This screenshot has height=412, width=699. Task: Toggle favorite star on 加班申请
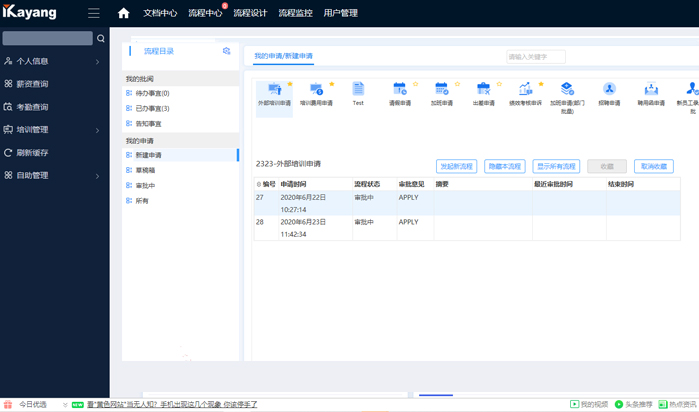click(x=457, y=84)
